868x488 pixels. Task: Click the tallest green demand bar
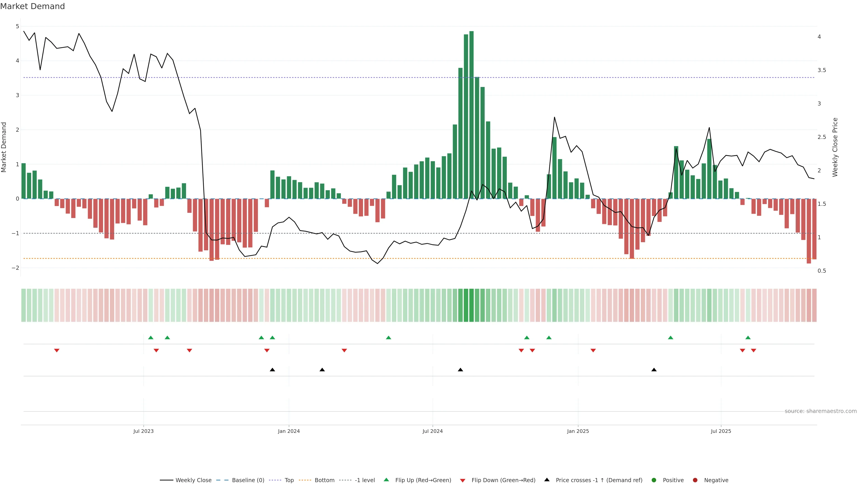click(471, 115)
